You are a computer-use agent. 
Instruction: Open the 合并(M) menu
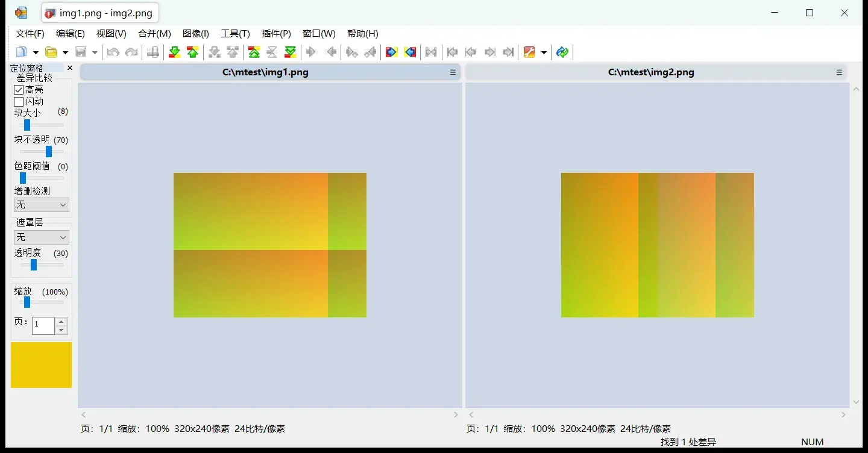[x=155, y=34]
